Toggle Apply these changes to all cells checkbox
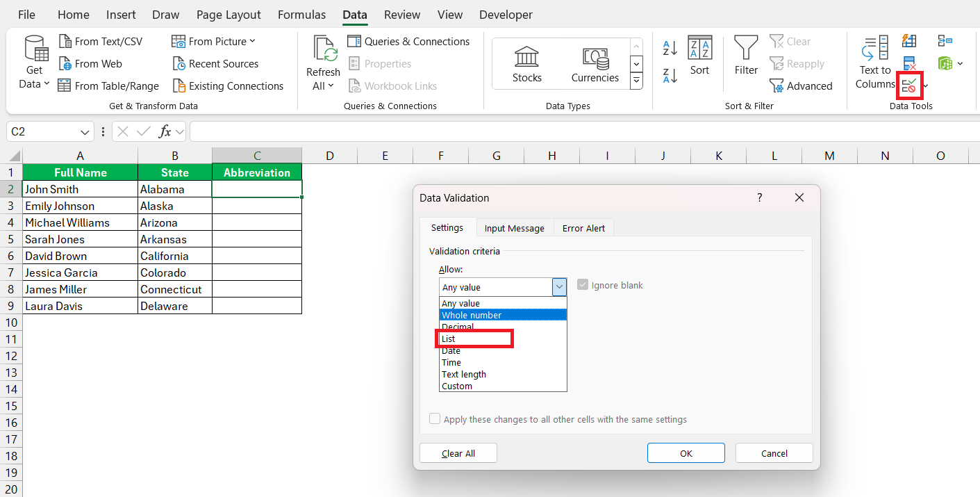 tap(435, 419)
